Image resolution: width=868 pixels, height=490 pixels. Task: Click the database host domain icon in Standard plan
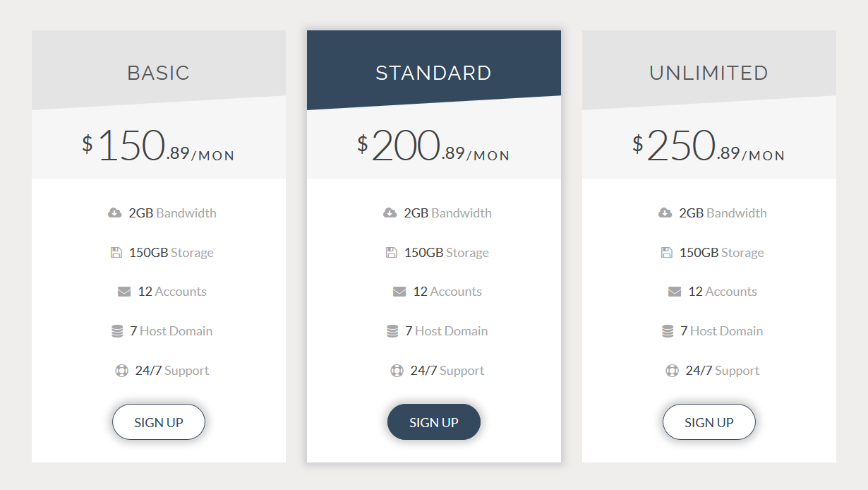(x=392, y=331)
